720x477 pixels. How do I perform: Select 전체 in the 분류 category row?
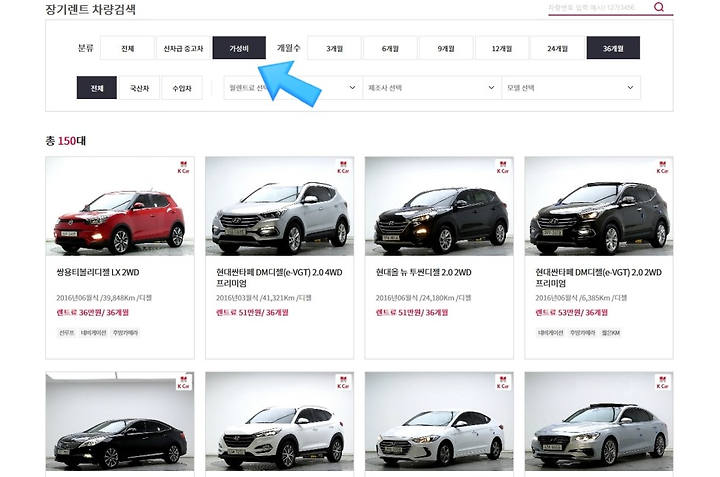click(127, 48)
